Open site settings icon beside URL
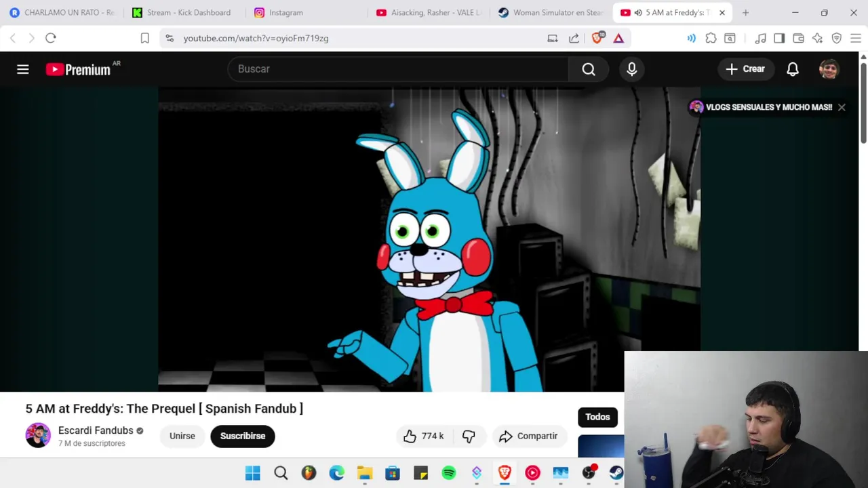Viewport: 868px width, 488px height. coord(170,38)
